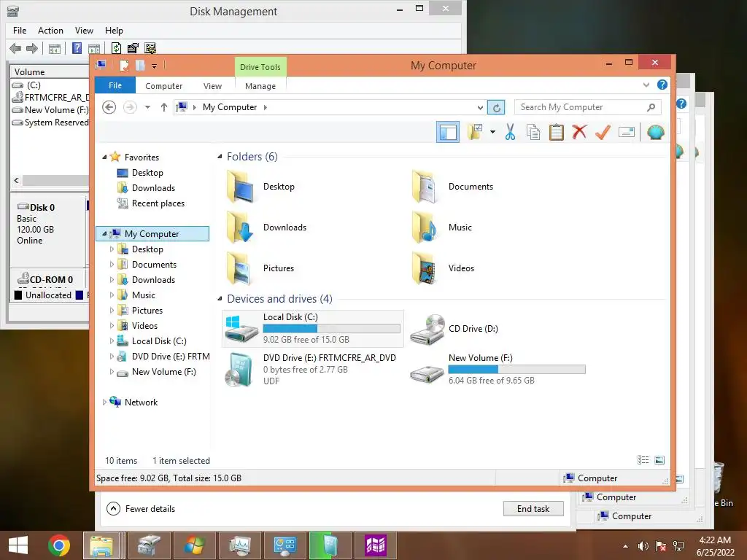747x560 pixels.
Task: Expand the ribbon with the chevron
Action: pyautogui.click(x=646, y=85)
